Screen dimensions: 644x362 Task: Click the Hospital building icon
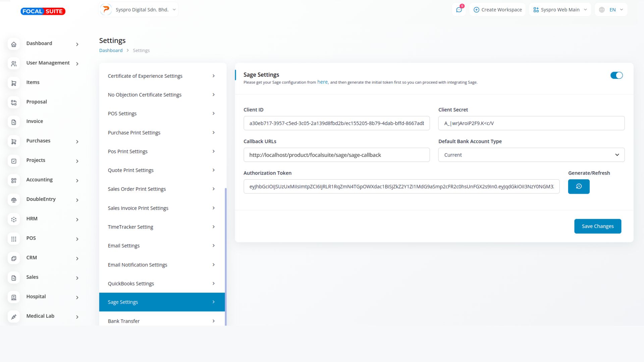(14, 297)
